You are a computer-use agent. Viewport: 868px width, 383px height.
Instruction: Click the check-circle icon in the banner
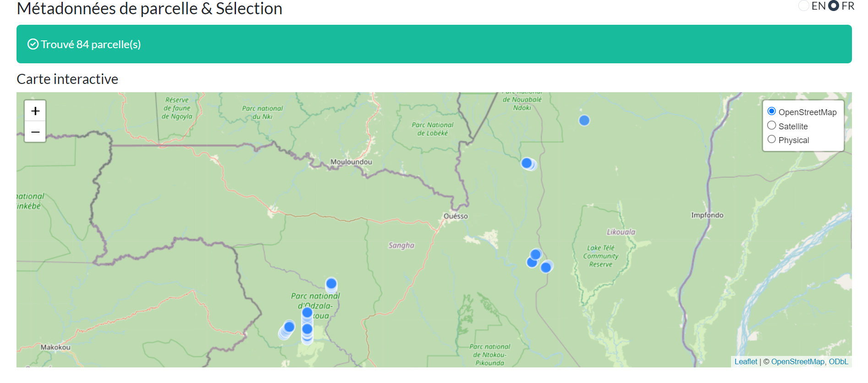click(33, 44)
